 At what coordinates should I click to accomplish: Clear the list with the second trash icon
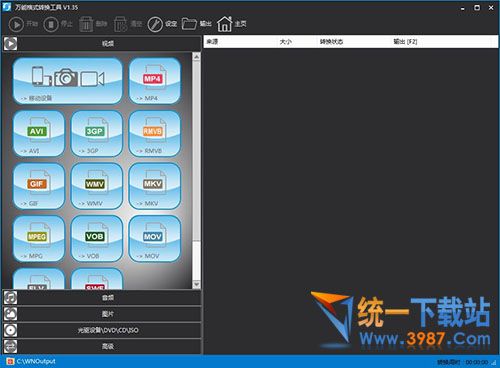click(120, 24)
